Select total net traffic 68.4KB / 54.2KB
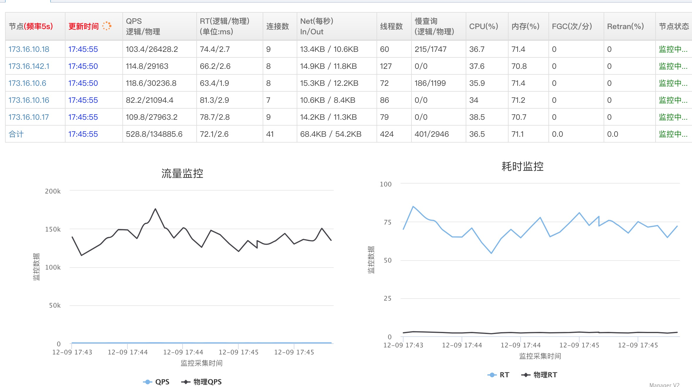 (x=331, y=134)
